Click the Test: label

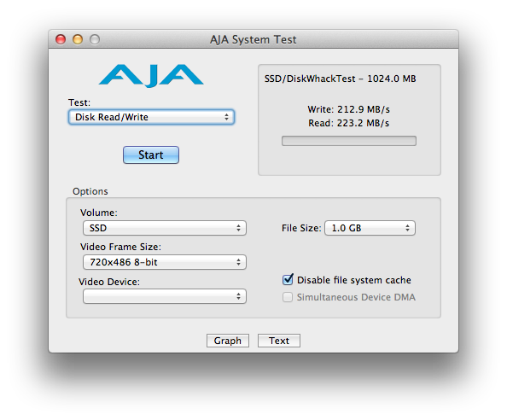click(79, 102)
